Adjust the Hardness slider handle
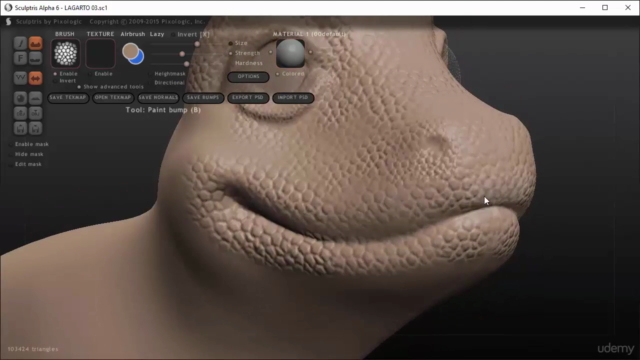This screenshot has height=360, width=640. pos(187,64)
